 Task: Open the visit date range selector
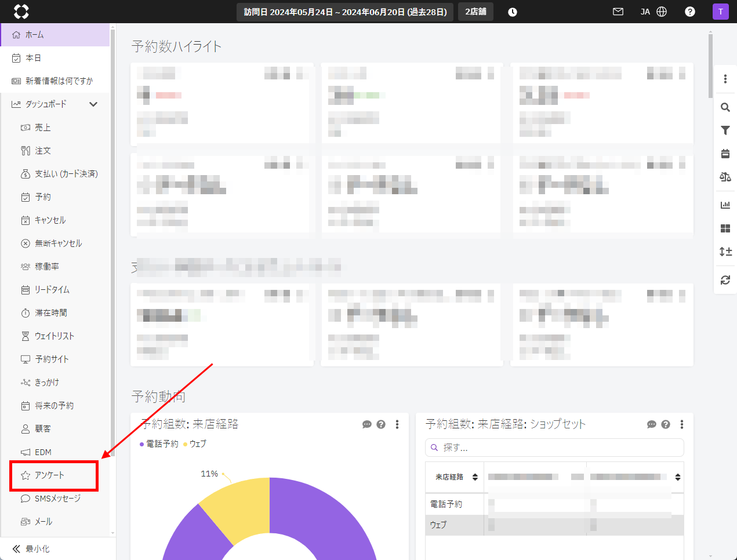click(x=346, y=12)
